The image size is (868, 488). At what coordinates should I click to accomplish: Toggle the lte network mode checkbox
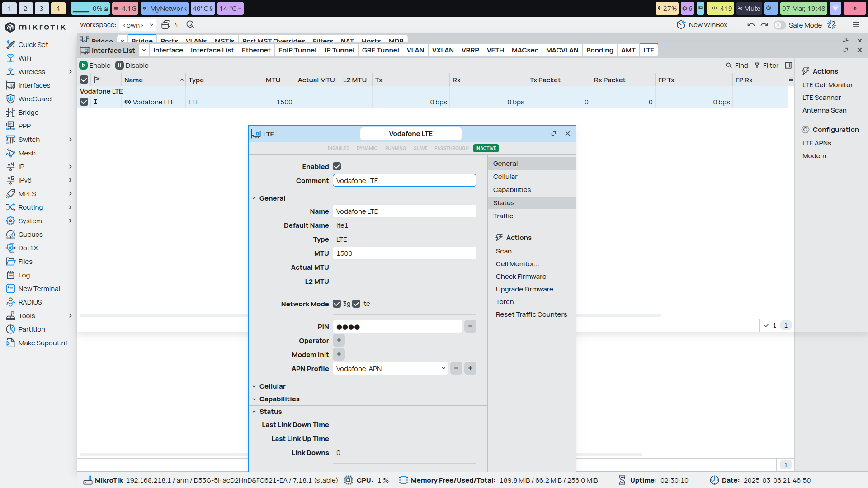[x=357, y=304]
